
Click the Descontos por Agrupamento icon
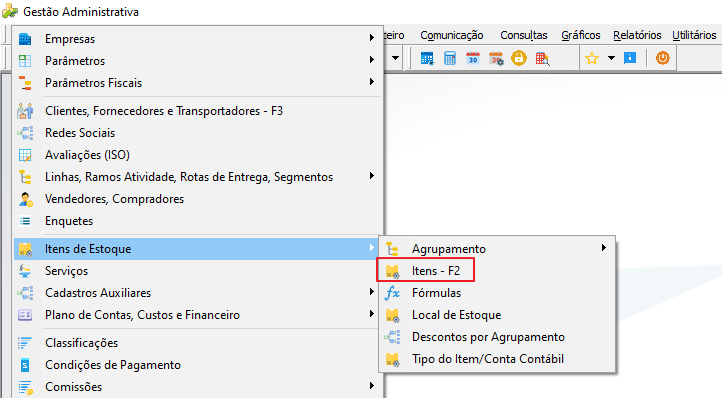click(x=392, y=337)
